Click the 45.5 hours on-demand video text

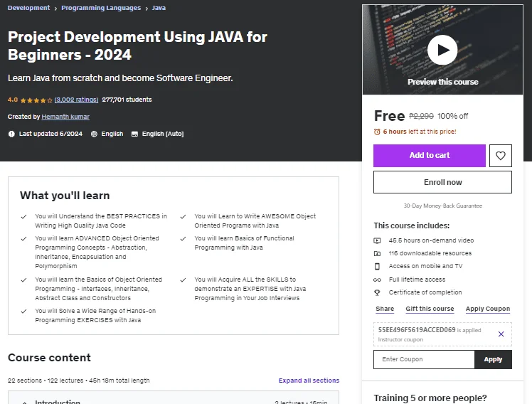coord(431,240)
